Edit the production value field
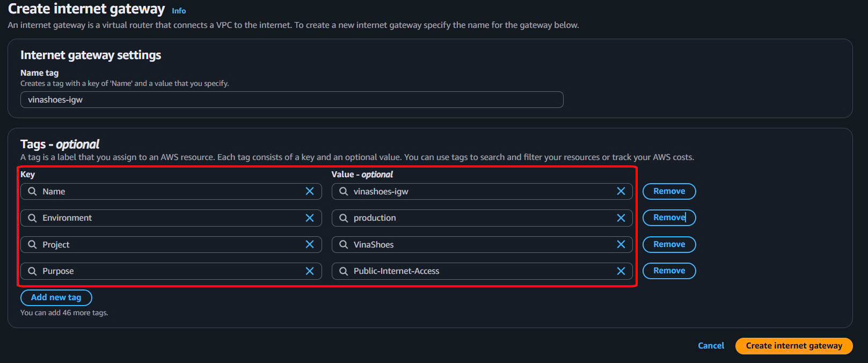Viewport: 868px width, 363px height. click(478, 218)
